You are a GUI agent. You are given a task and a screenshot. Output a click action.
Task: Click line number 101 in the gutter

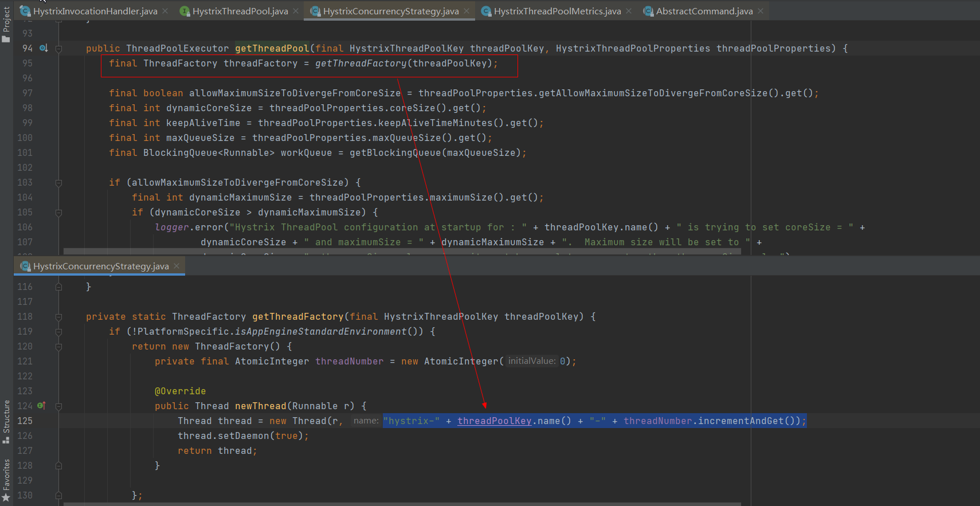click(25, 152)
